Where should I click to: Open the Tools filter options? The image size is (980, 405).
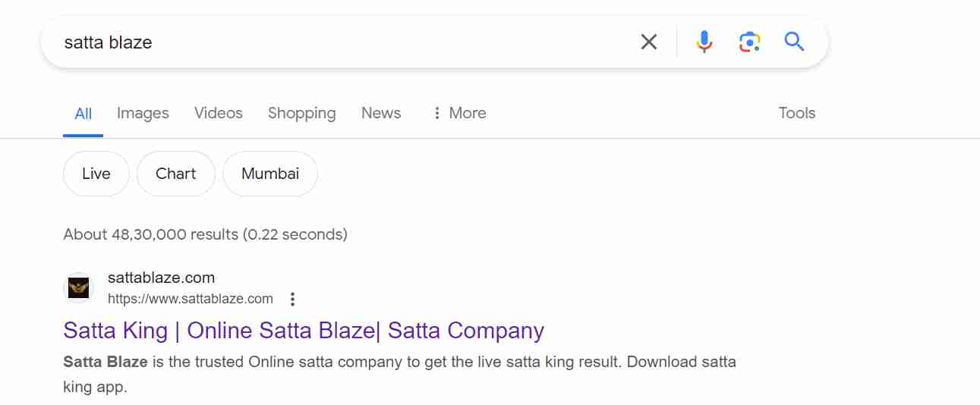796,113
